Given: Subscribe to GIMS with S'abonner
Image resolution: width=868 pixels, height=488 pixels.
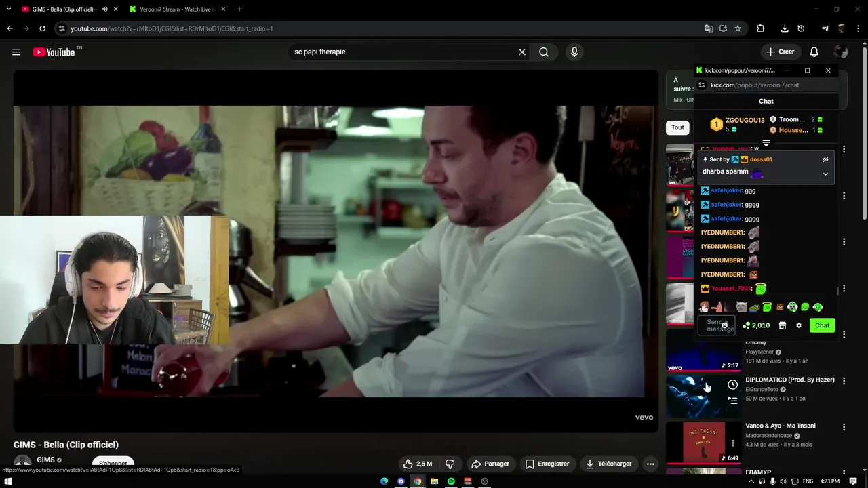Looking at the screenshot, I should [113, 464].
